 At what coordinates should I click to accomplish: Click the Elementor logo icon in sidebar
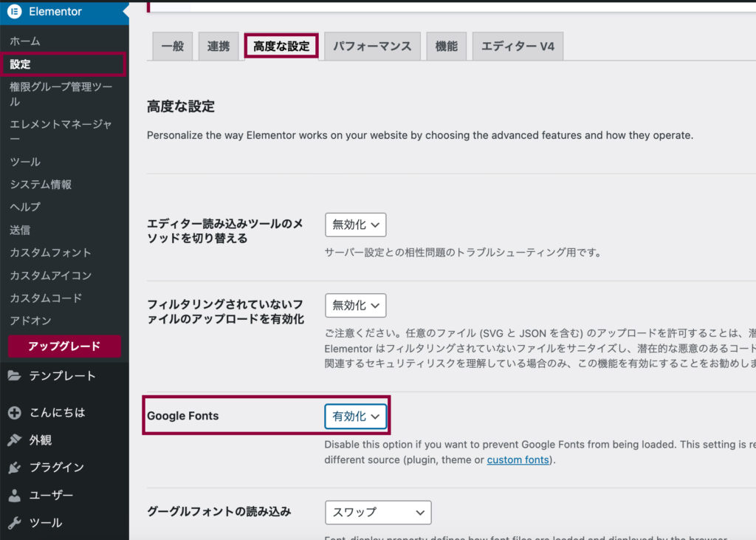(x=15, y=12)
